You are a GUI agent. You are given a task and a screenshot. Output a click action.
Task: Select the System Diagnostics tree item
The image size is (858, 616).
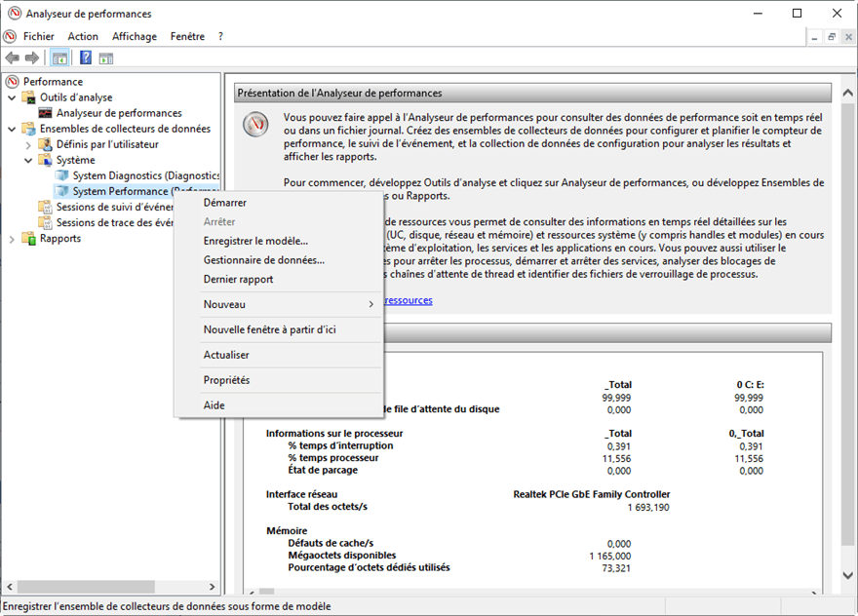coord(145,175)
